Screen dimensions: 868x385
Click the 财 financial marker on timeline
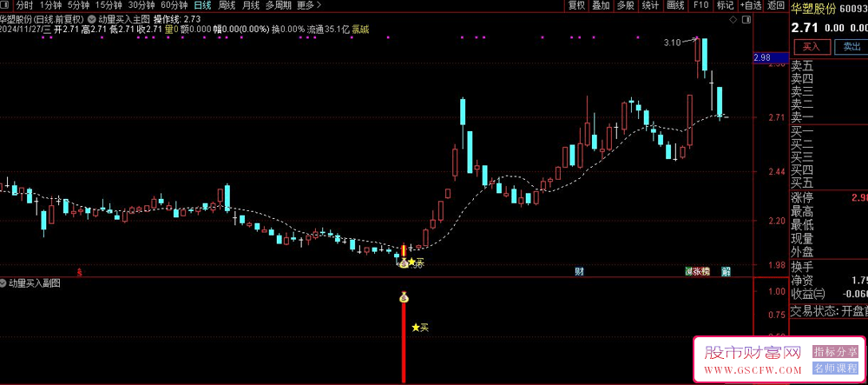click(579, 272)
